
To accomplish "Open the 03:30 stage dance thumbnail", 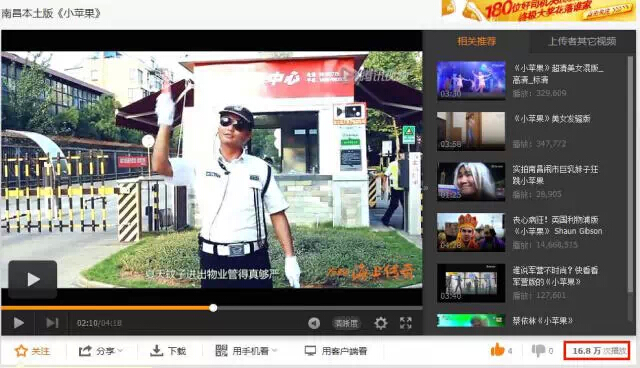I will click(x=471, y=80).
